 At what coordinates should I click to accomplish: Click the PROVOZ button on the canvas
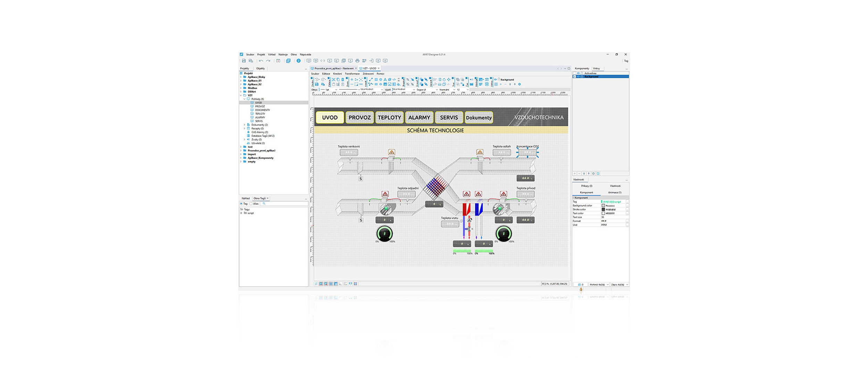(x=359, y=117)
